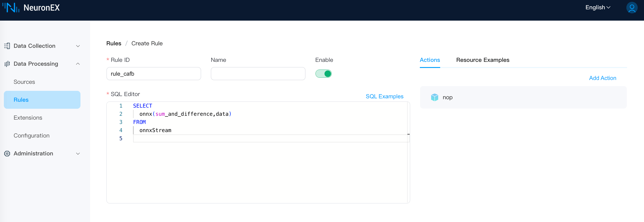The image size is (644, 222).
Task: Click the NeuronEX logo icon
Action: pyautogui.click(x=11, y=7)
